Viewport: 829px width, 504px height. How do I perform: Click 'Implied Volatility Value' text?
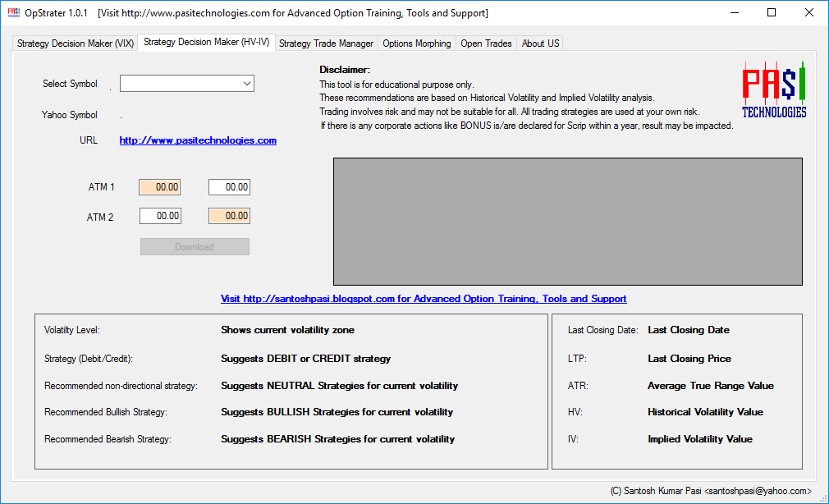coord(700,439)
